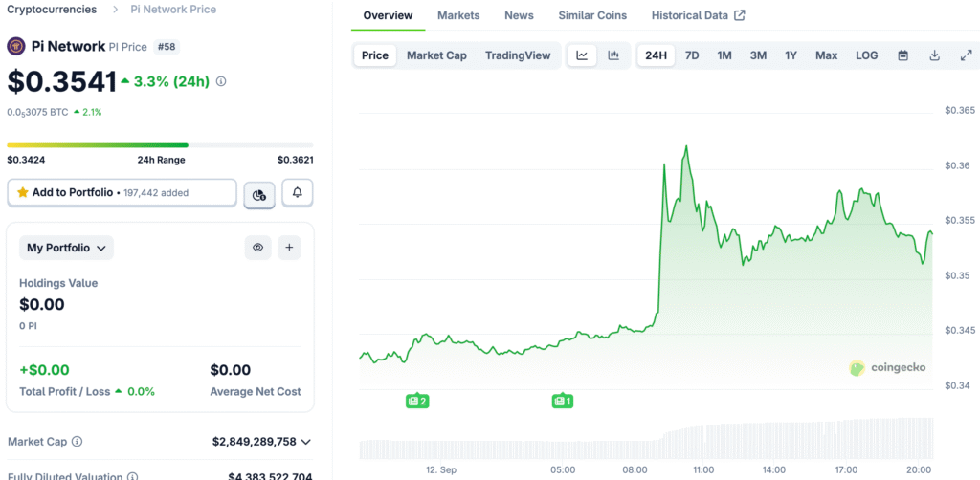Click the $0.3541 current price
This screenshot has height=480, width=980.
[x=62, y=82]
